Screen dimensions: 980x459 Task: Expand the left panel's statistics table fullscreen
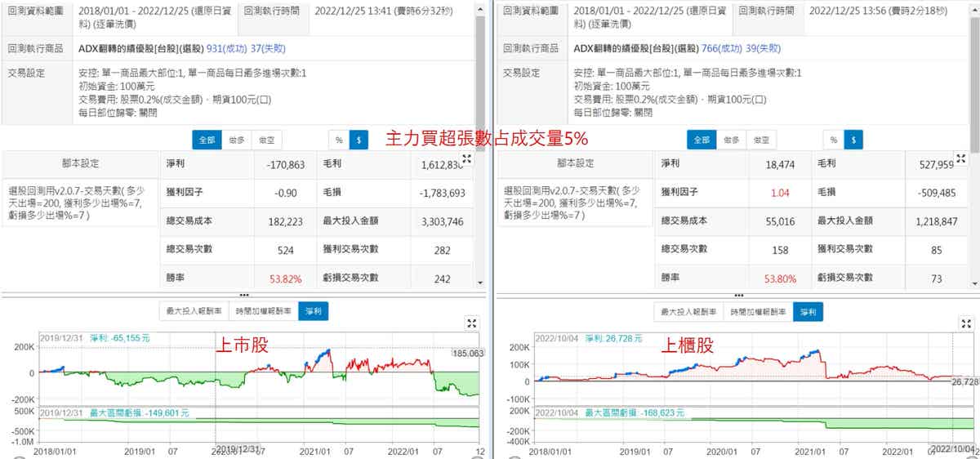468,159
